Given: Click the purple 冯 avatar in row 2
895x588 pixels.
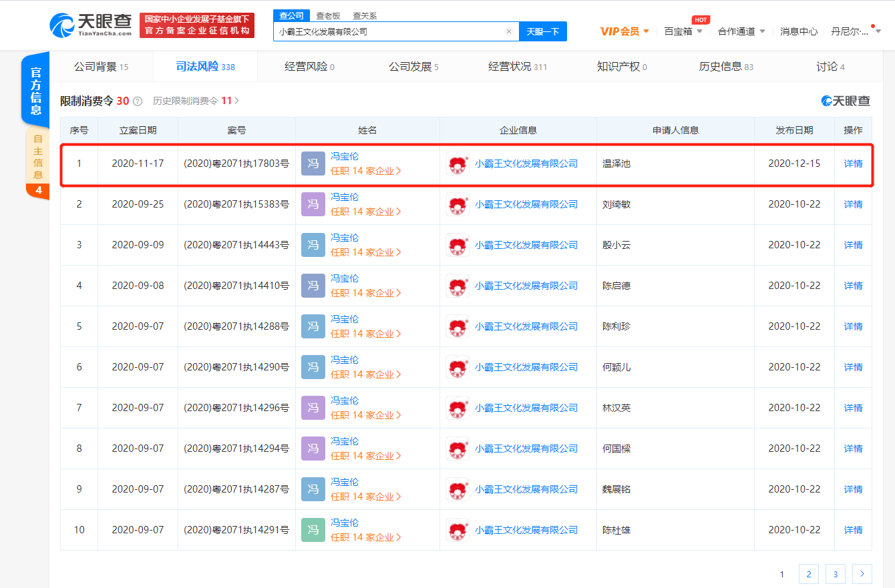Looking at the screenshot, I should (x=313, y=204).
